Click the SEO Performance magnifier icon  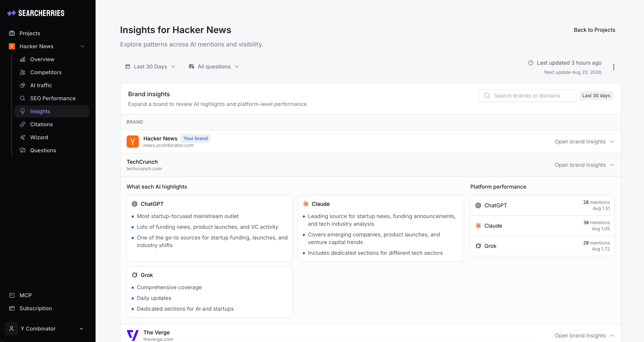[x=23, y=98]
